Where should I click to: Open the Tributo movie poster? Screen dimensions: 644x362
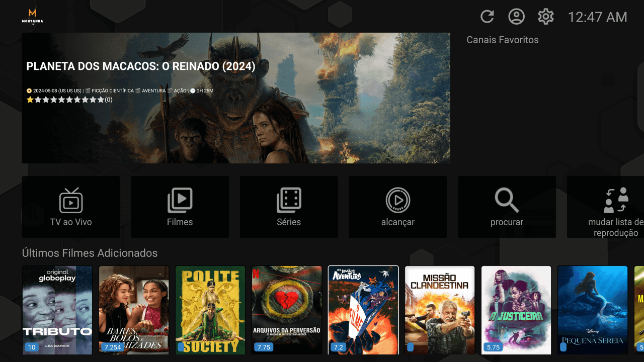point(57,310)
